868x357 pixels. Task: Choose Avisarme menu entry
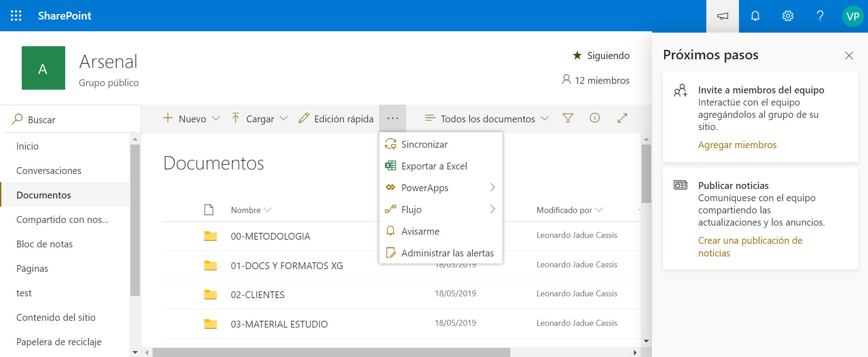click(441, 231)
